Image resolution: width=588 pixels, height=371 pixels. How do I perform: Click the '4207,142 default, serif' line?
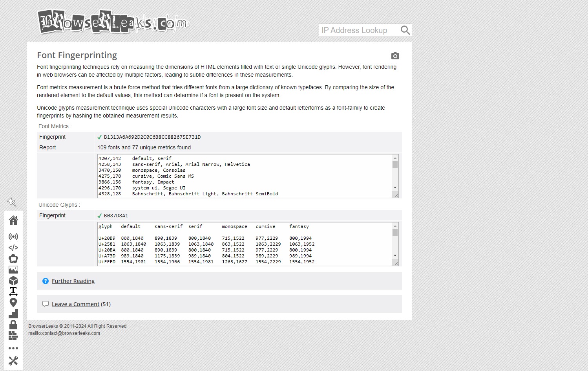135,158
